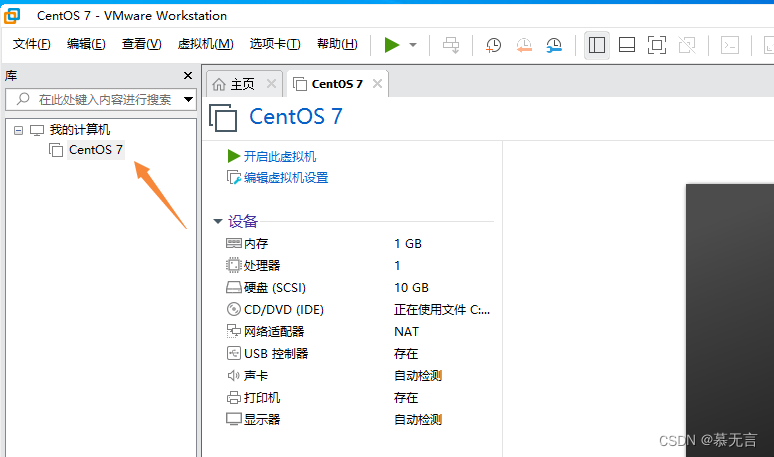
Task: Click the 1 GB memory value
Action: 408,244
